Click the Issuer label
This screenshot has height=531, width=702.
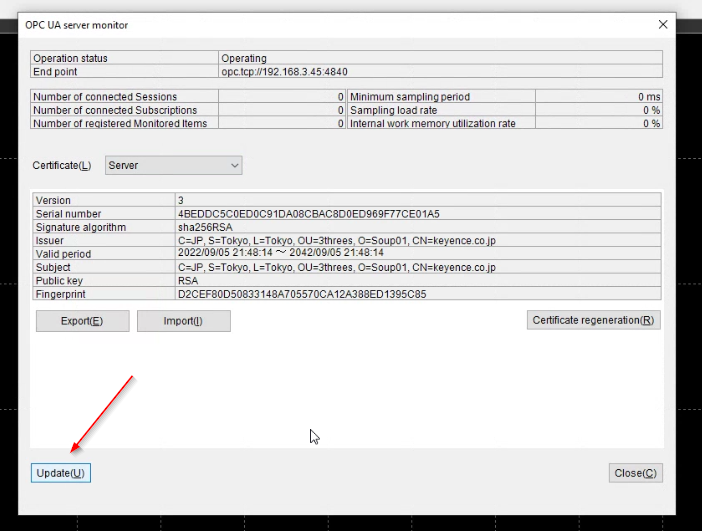49,240
